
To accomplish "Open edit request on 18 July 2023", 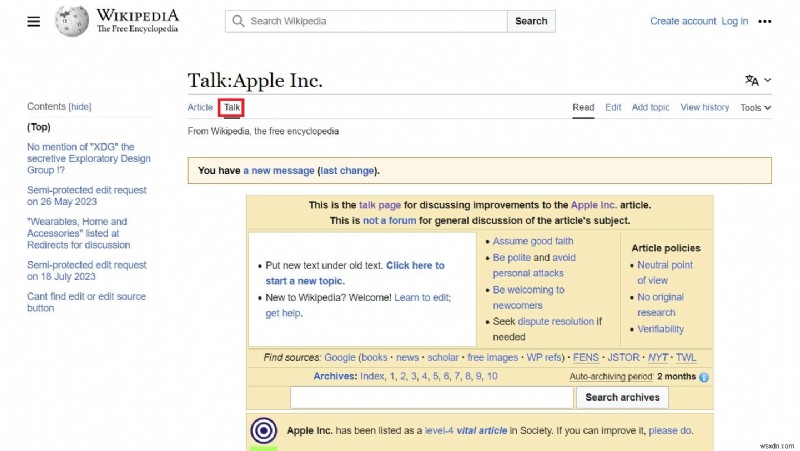I will [87, 270].
